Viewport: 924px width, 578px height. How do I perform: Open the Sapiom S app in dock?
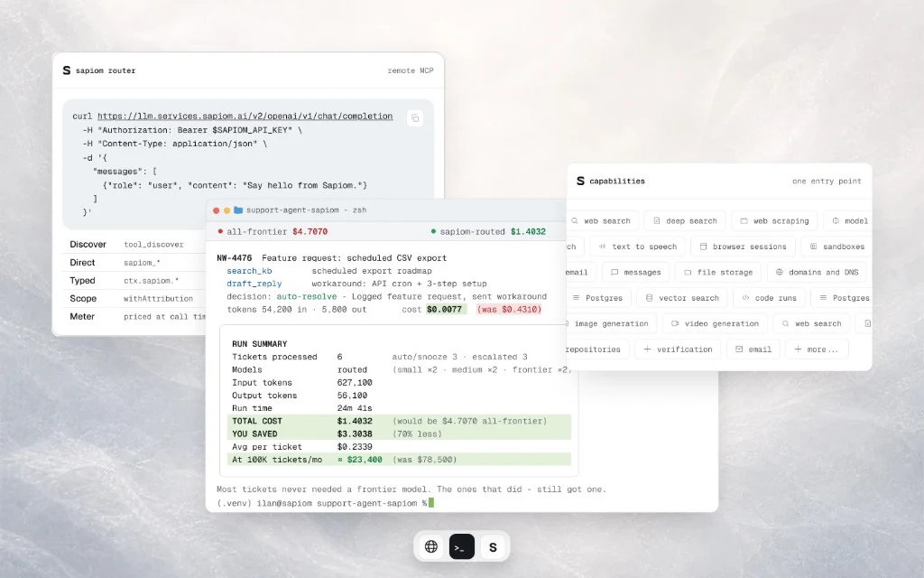(x=493, y=546)
